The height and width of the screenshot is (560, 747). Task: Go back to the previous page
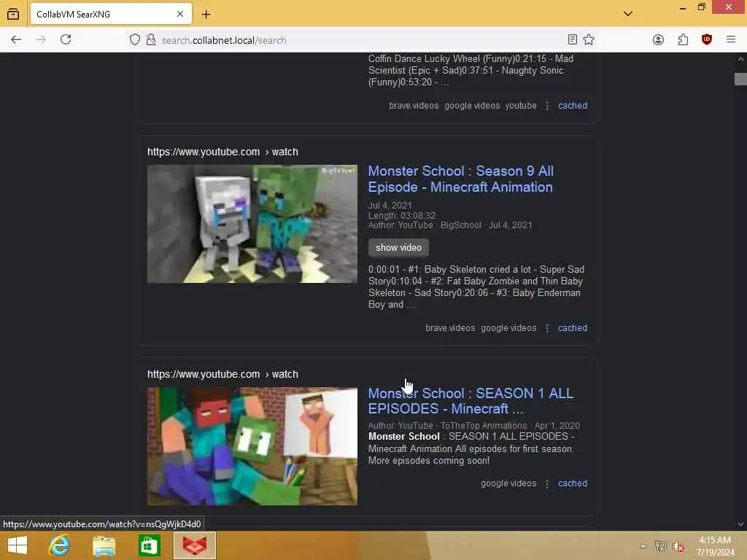coord(16,40)
